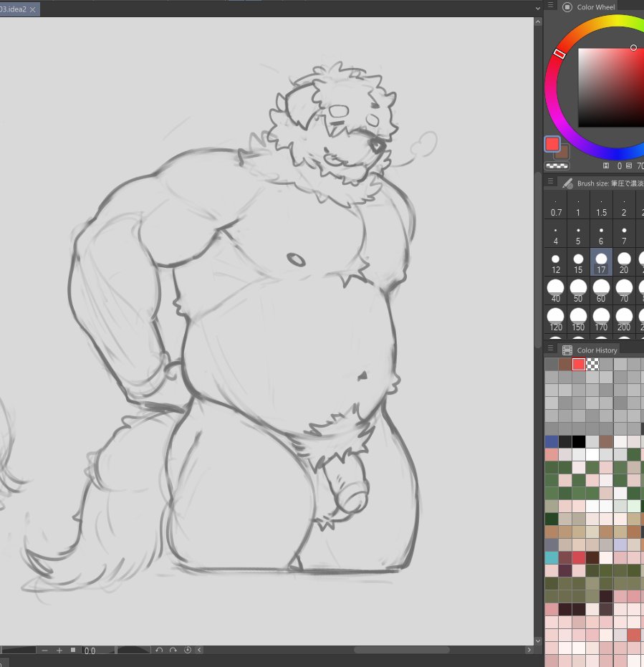Pick the highlighted red swatch in Color History
644x667 pixels.
(579, 364)
